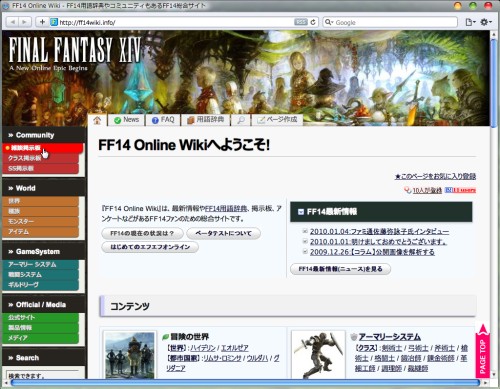Click the FF14最新情報(ニュース)を見る button
The width and height of the screenshot is (500, 389).
(x=340, y=269)
